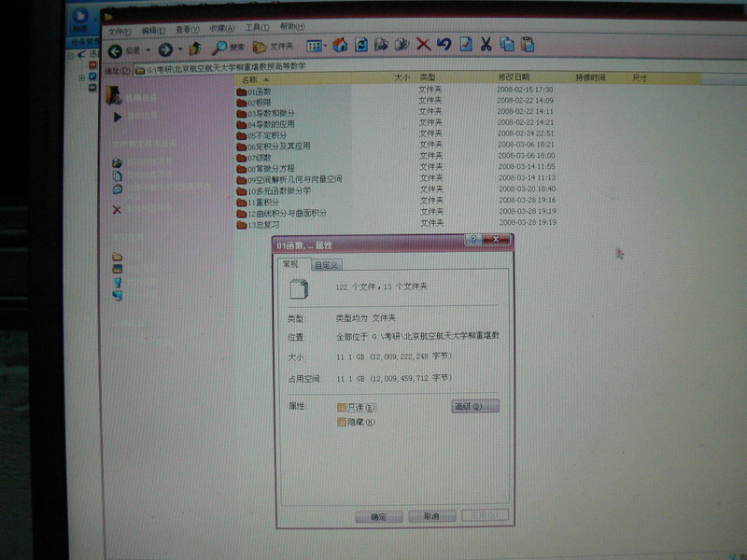Viewport: 747px width, 560px height.
Task: Open the Forward button history dropdown arrow
Action: [x=179, y=49]
